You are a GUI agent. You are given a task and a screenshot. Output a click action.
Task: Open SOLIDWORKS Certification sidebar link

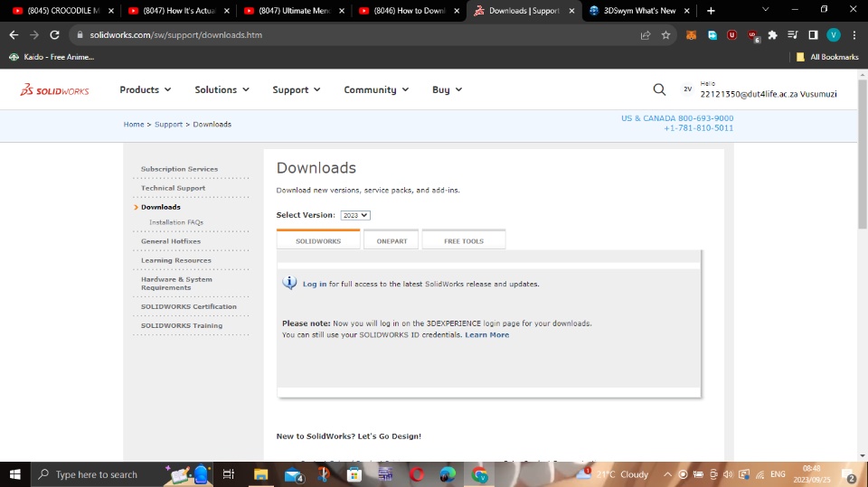click(188, 306)
